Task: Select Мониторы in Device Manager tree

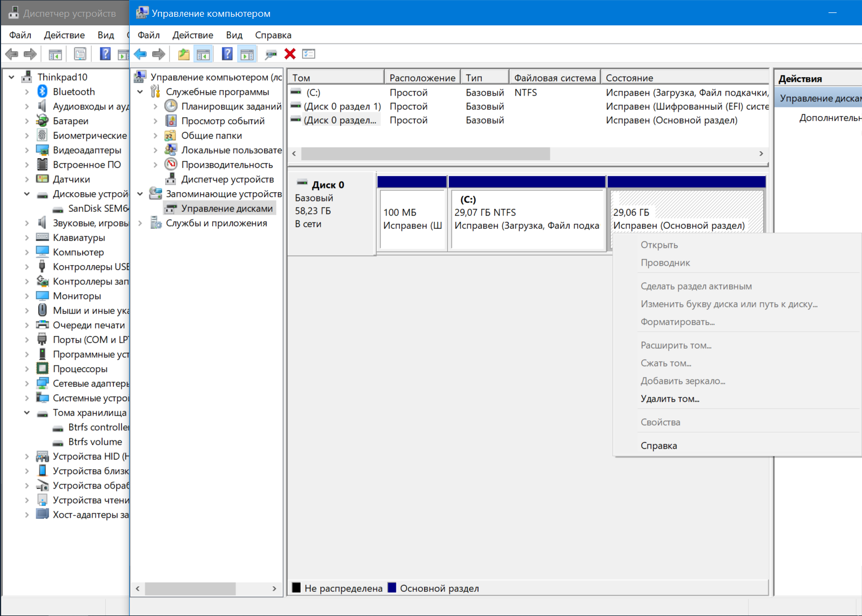Action: click(77, 296)
